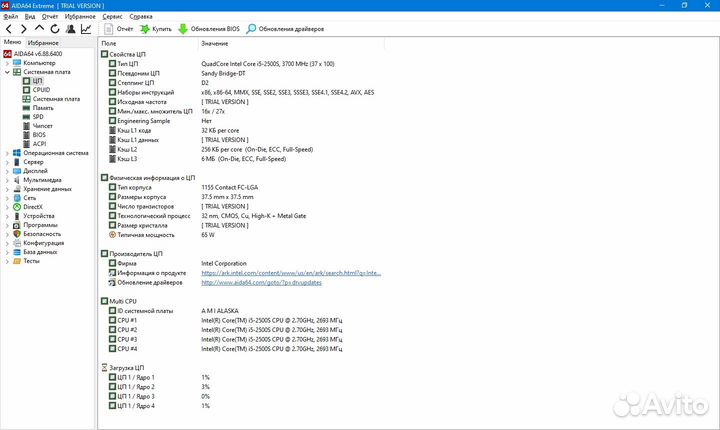This screenshot has height=430, width=720.
Task: Select Системная плата child item
Action: click(x=56, y=99)
